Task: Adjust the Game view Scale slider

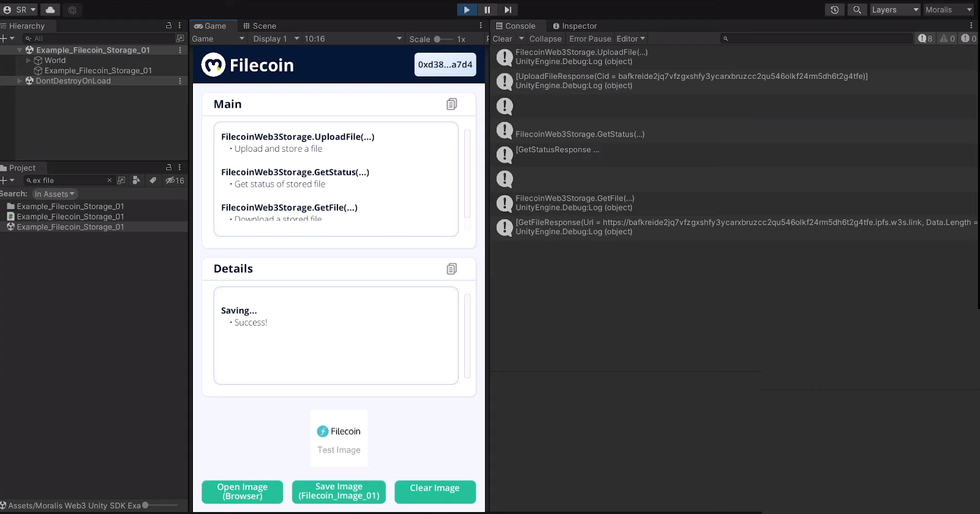Action: [443, 39]
